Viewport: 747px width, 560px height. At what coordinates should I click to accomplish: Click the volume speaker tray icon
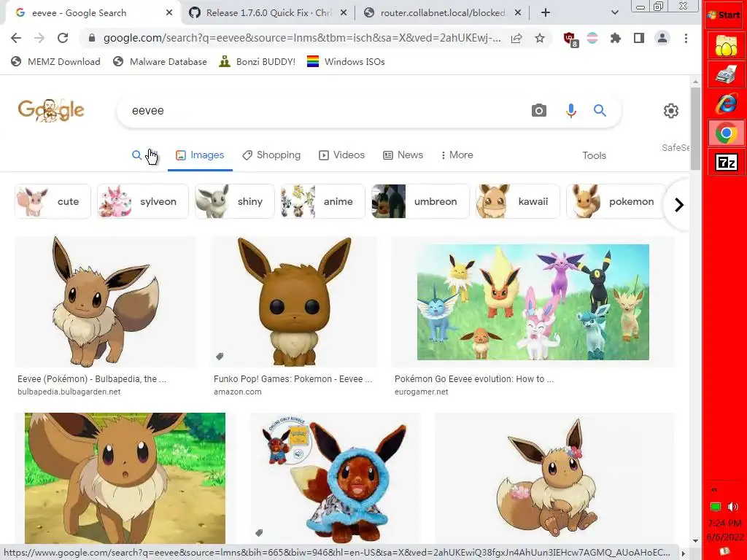pyautogui.click(x=733, y=506)
